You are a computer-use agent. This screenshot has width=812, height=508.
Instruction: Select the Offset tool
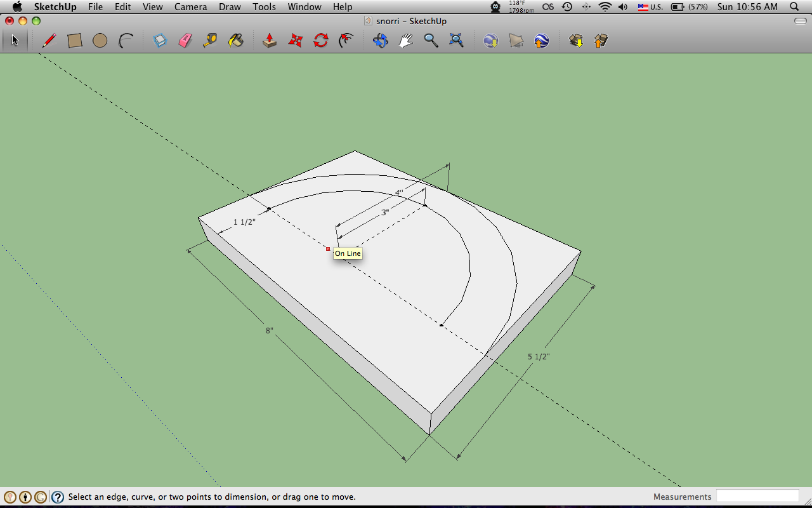tap(346, 41)
